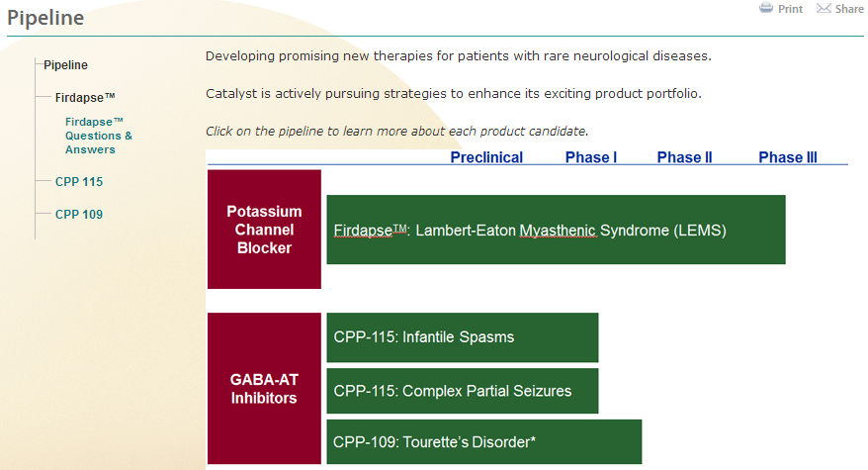Open CPP 115 in the sidebar

[x=79, y=182]
